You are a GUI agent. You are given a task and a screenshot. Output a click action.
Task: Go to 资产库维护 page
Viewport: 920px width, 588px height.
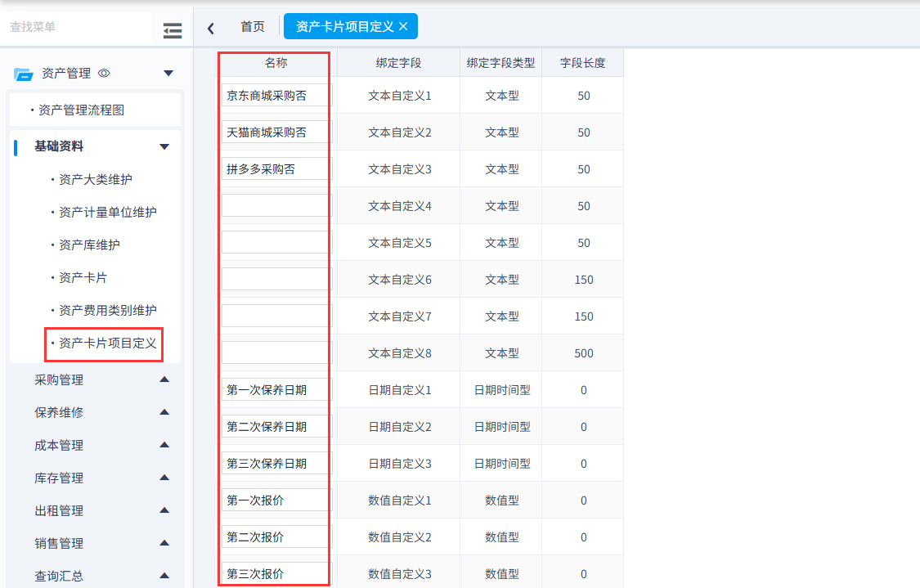89,245
